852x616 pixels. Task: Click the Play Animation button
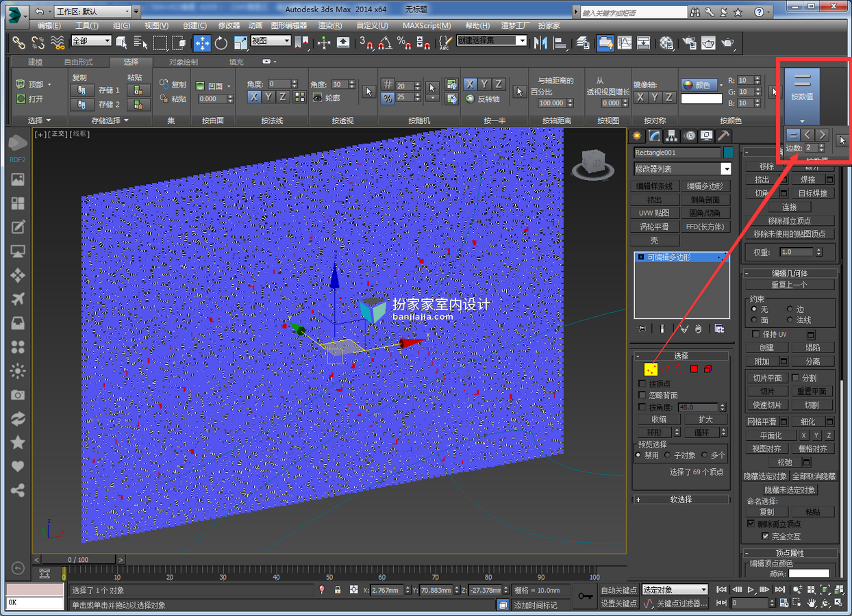[751, 589]
